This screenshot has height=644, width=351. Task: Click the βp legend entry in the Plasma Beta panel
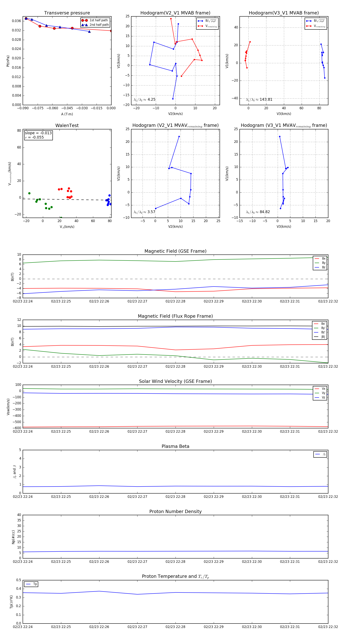[x=320, y=454]
